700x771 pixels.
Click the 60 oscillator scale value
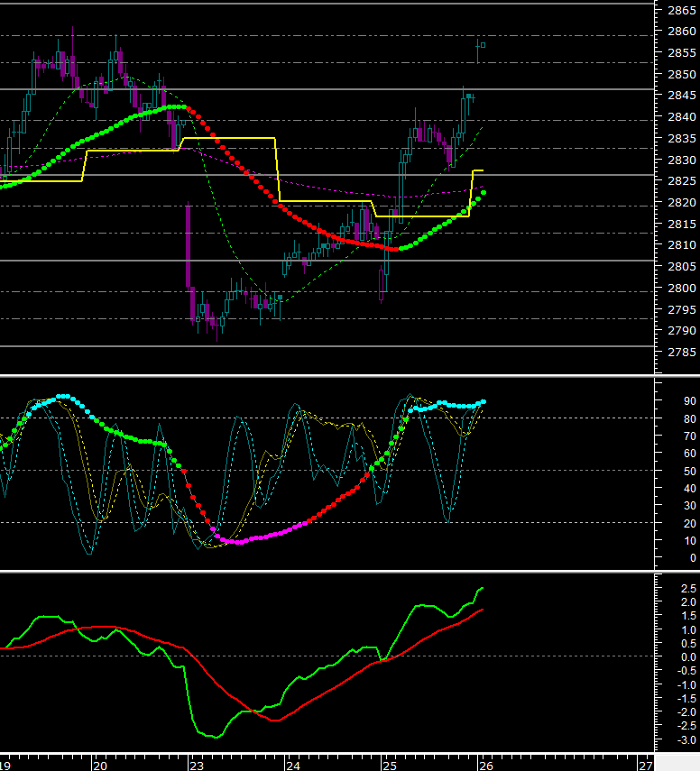(x=690, y=454)
